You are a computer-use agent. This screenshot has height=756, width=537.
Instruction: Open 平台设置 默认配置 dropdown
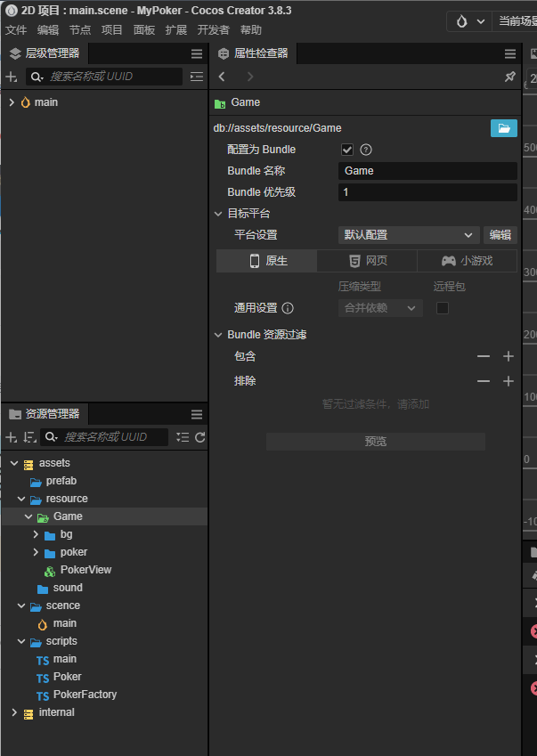[409, 235]
